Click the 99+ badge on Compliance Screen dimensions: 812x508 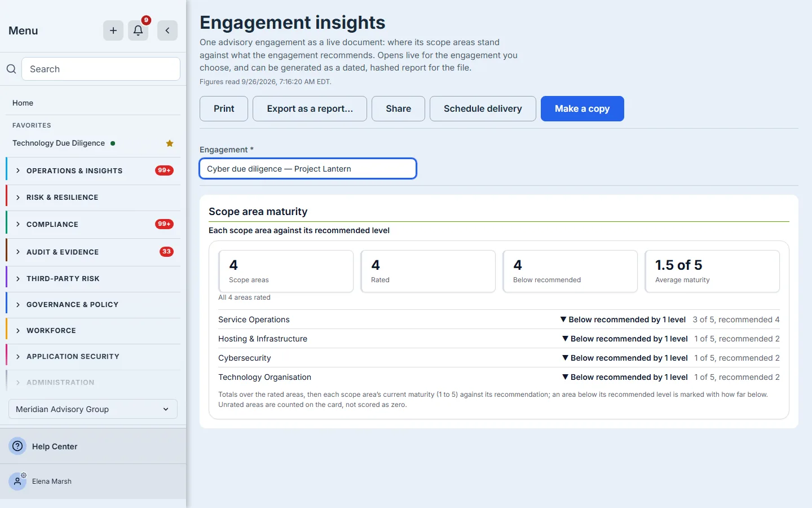164,224
